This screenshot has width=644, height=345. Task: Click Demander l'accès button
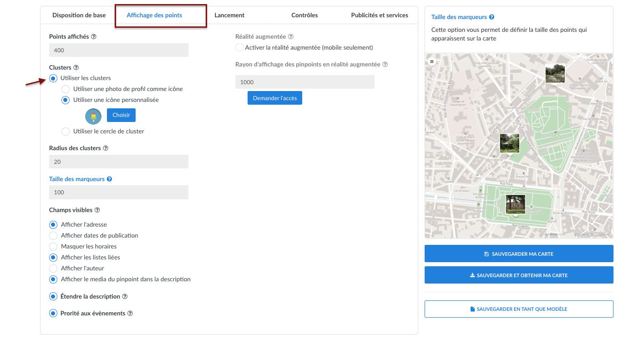pos(275,98)
